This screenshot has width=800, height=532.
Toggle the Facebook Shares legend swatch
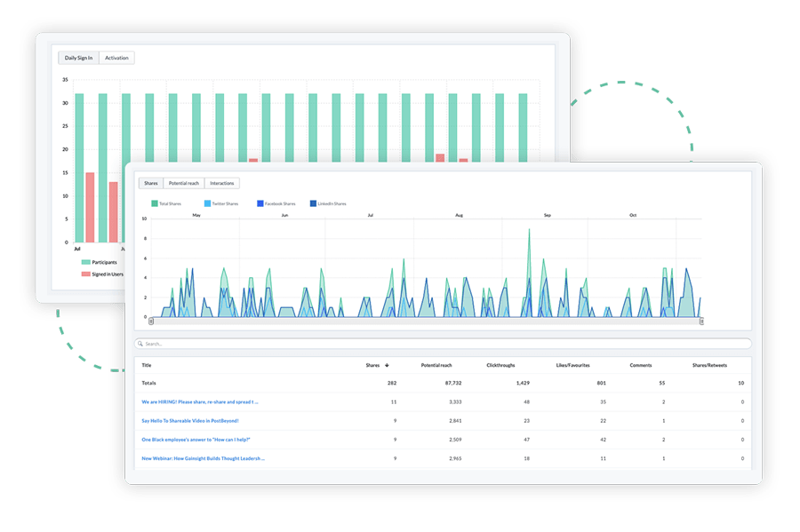tap(260, 204)
